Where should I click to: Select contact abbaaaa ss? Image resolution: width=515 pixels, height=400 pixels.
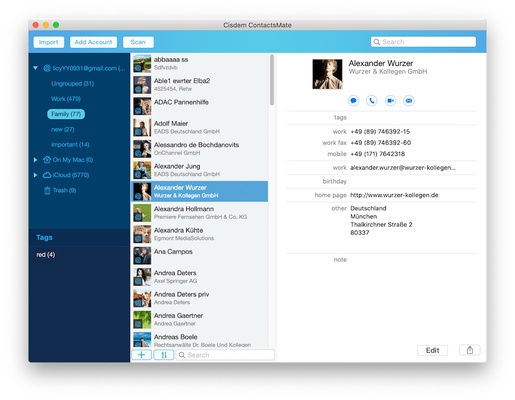pos(199,63)
